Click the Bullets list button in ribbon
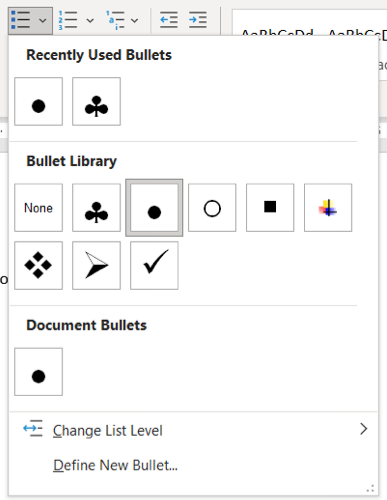Screen dimensions: 387x500 pos(21,20)
